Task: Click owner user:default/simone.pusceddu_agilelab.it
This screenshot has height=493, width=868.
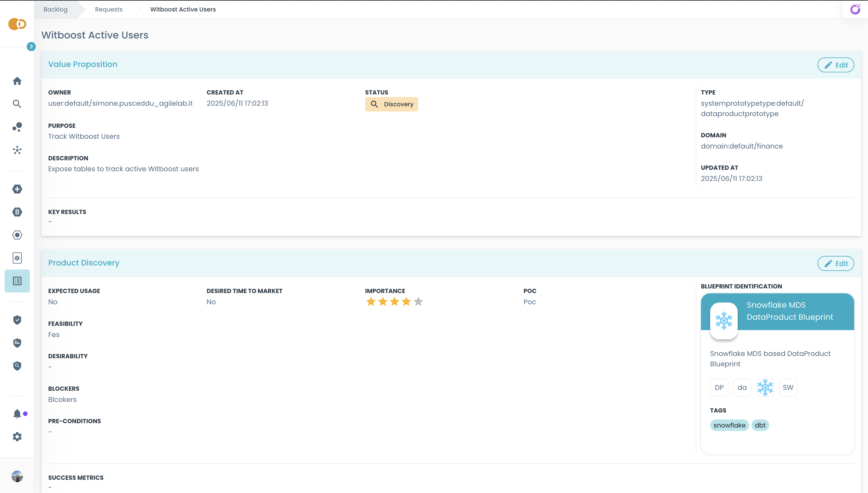Action: [121, 103]
